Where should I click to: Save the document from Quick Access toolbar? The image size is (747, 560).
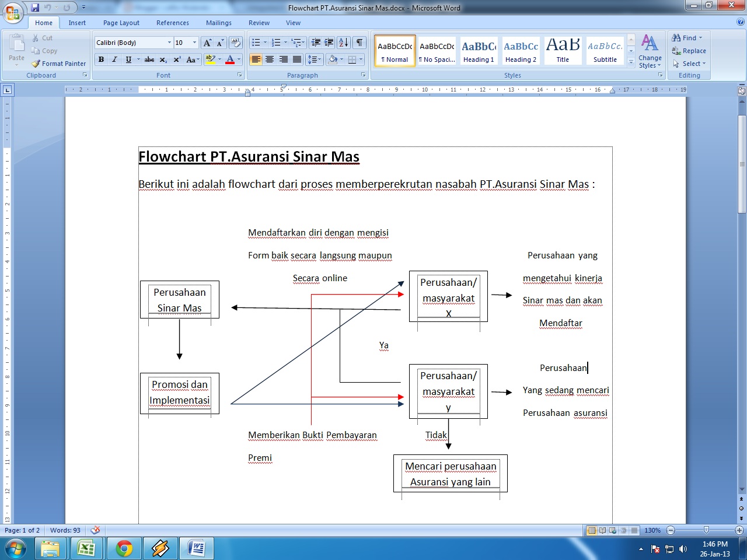pos(35,8)
